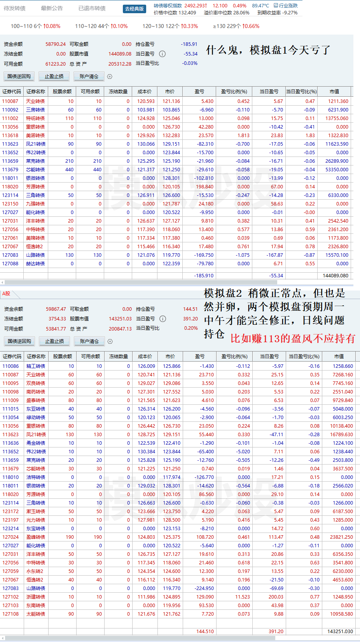Click 止盈止损 button in lower account
360x644 pixels.
pyautogui.click(x=54, y=341)
